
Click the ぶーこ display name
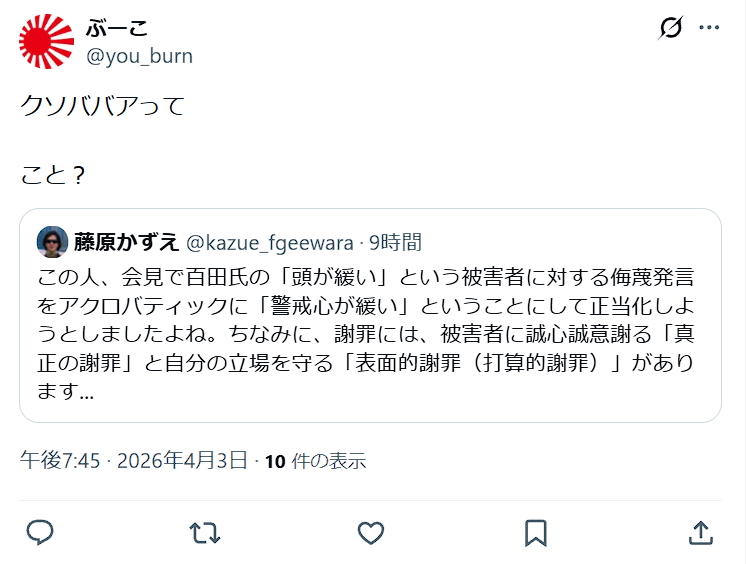117,28
